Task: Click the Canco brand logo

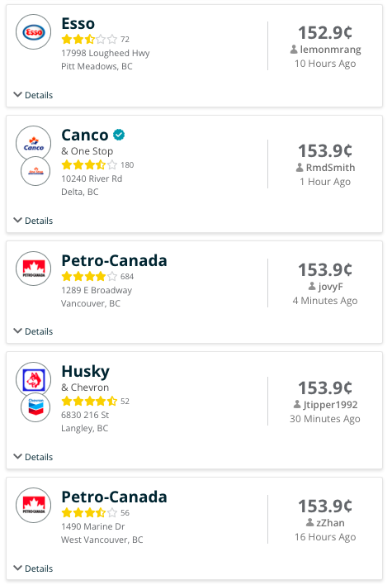Action: pos(34,143)
